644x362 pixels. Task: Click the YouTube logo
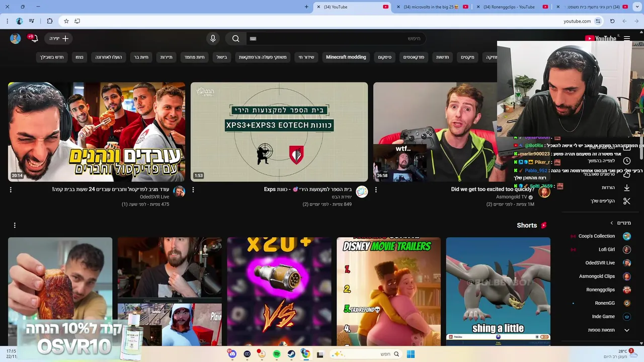click(x=600, y=39)
